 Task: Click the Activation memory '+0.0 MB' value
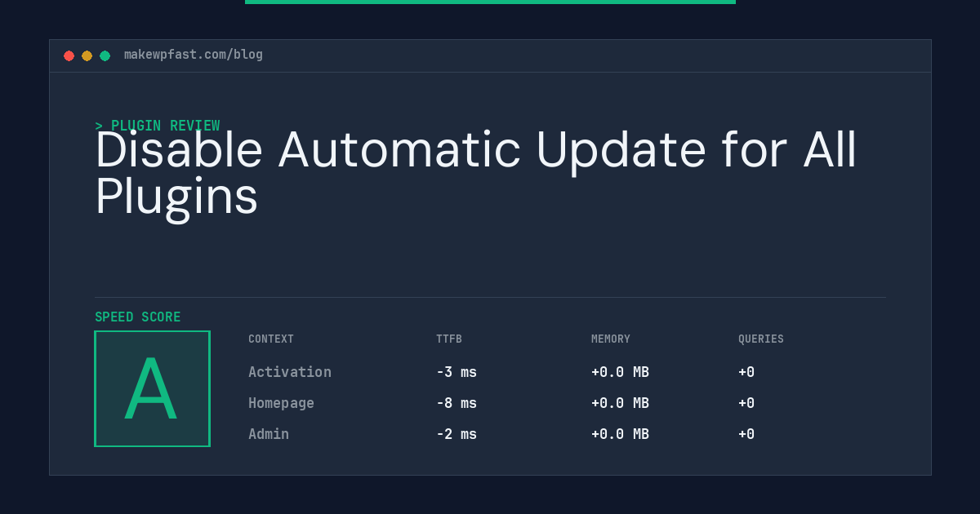[x=620, y=372]
